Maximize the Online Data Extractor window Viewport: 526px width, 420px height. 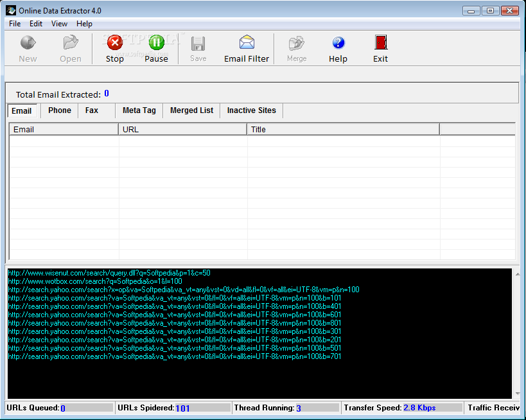(490, 11)
